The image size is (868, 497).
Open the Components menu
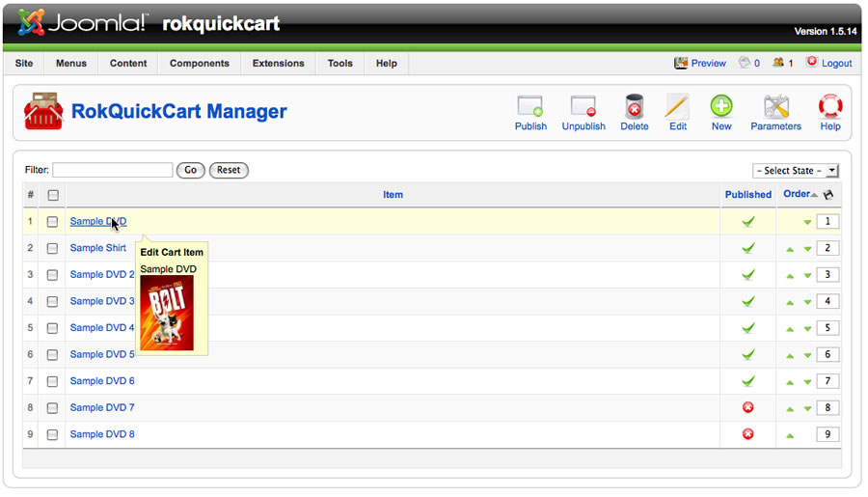pos(200,63)
